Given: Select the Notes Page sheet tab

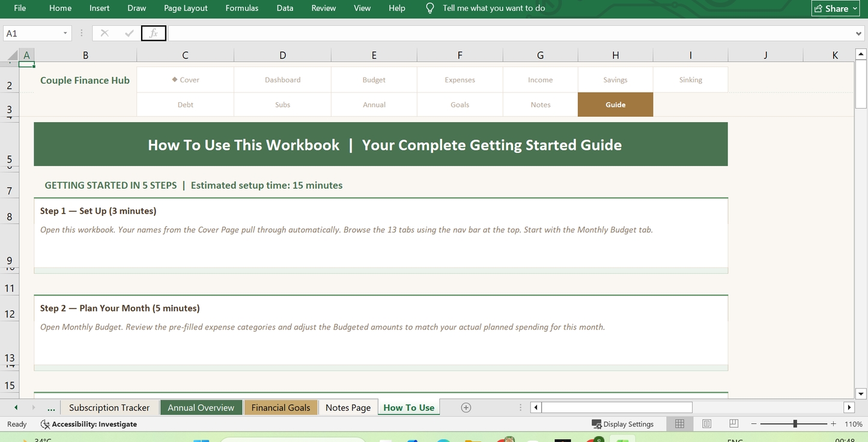Looking at the screenshot, I should point(348,407).
